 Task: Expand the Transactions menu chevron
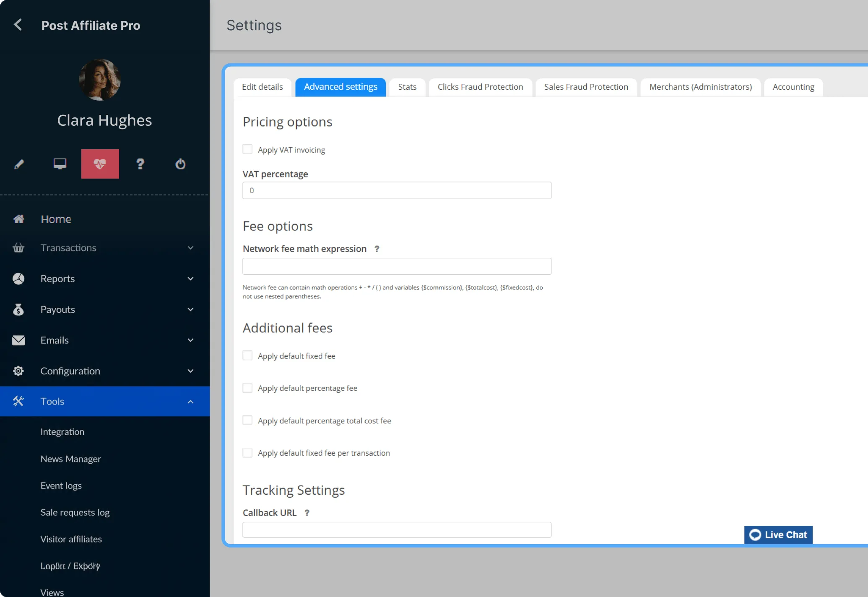190,248
